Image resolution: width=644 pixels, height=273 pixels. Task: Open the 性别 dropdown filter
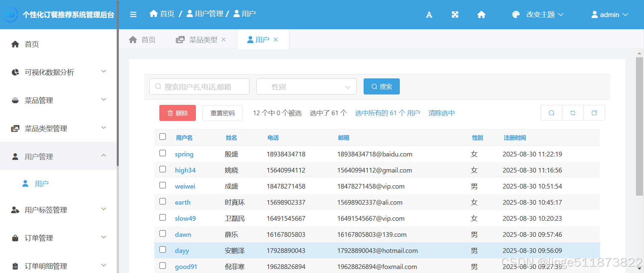pyautogui.click(x=306, y=86)
